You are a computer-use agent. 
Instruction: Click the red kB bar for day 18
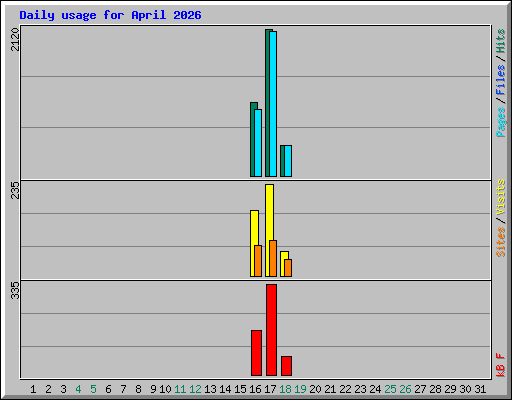286,366
